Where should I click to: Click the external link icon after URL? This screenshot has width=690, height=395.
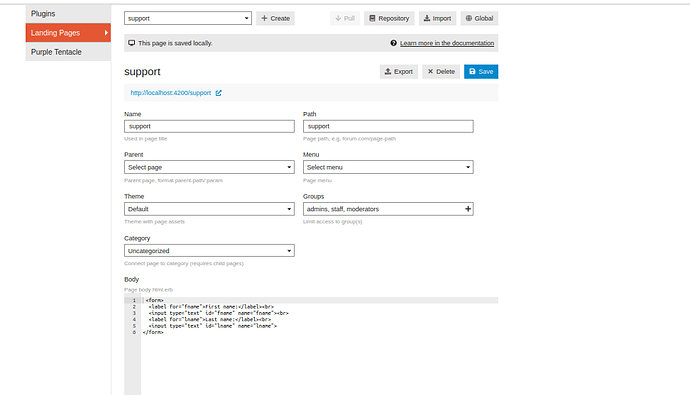(218, 93)
